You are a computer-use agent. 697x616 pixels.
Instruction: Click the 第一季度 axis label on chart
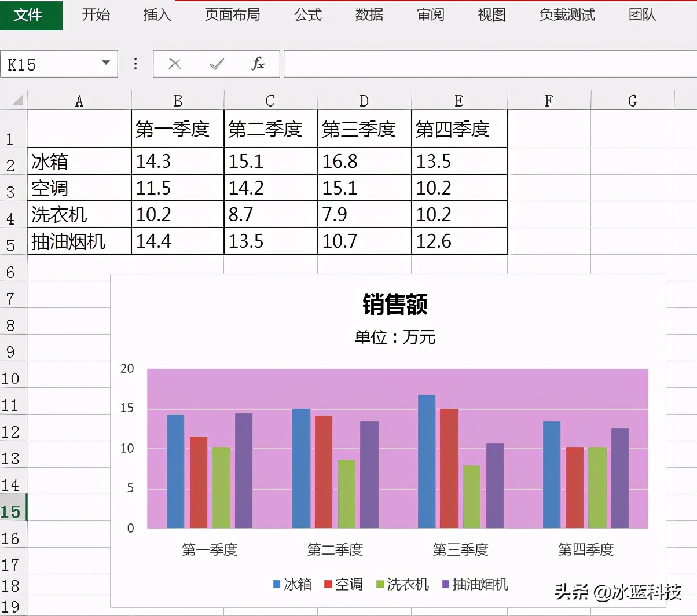coord(210,549)
